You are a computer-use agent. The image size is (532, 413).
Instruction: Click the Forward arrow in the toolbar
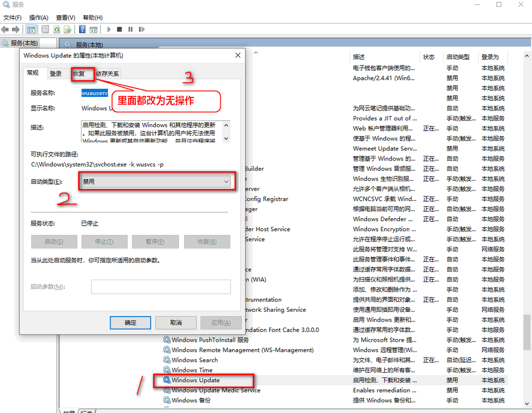pyautogui.click(x=15, y=29)
